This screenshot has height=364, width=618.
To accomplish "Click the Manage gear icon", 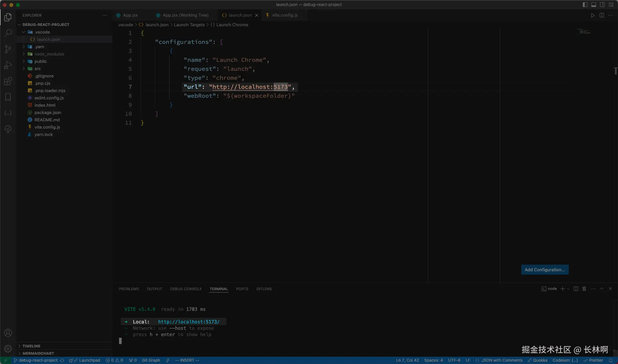I will [8, 349].
